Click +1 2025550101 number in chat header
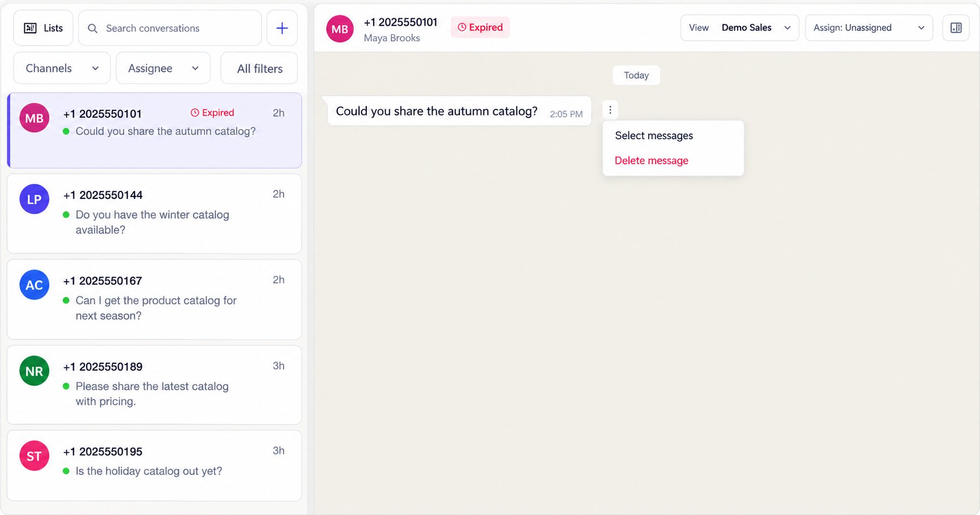 click(400, 22)
